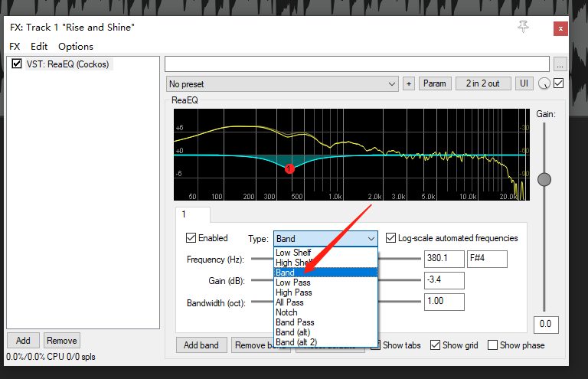Click the 2 in 2 out button
This screenshot has width=588, height=379.
(482, 83)
